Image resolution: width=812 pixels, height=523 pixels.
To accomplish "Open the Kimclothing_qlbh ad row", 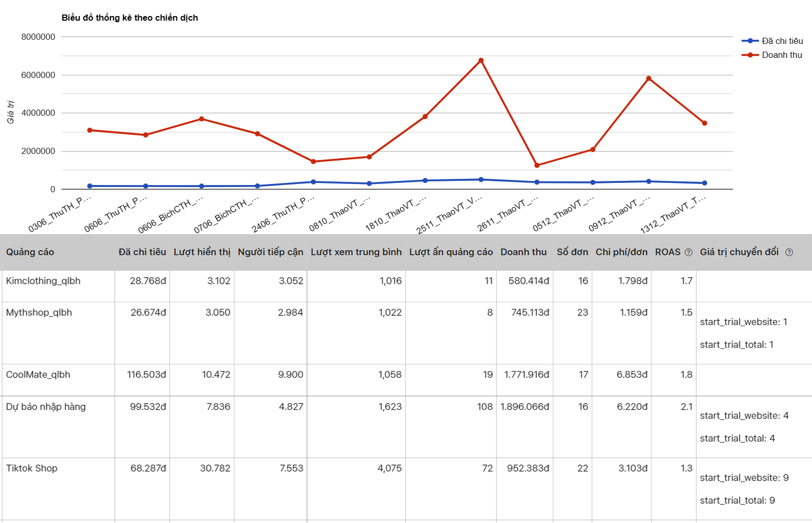I will [x=43, y=281].
